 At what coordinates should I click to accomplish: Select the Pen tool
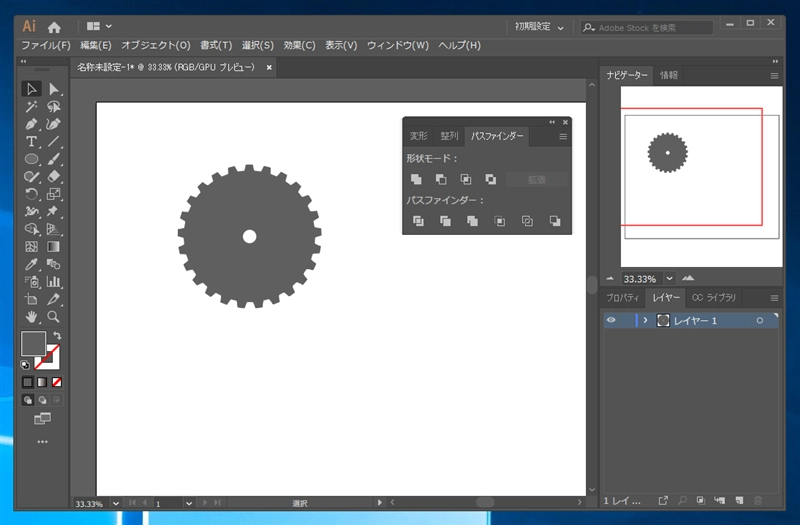pos(32,124)
